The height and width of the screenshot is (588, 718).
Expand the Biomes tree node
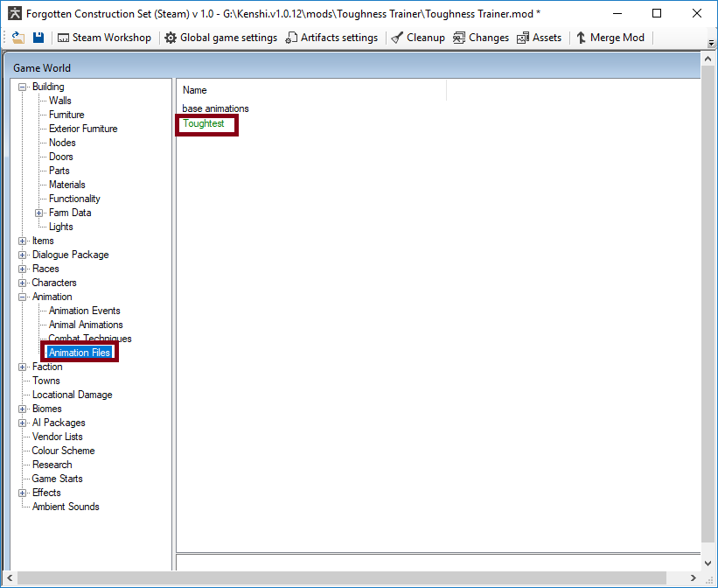[22, 409]
